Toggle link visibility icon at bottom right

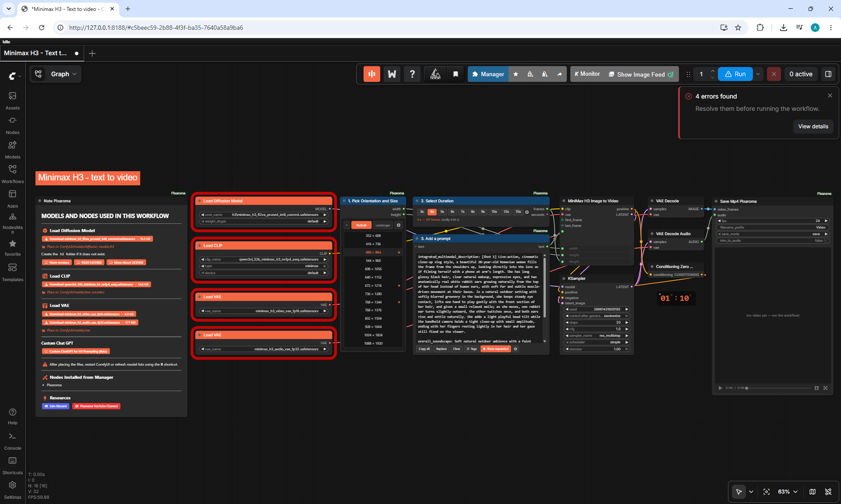point(828,492)
